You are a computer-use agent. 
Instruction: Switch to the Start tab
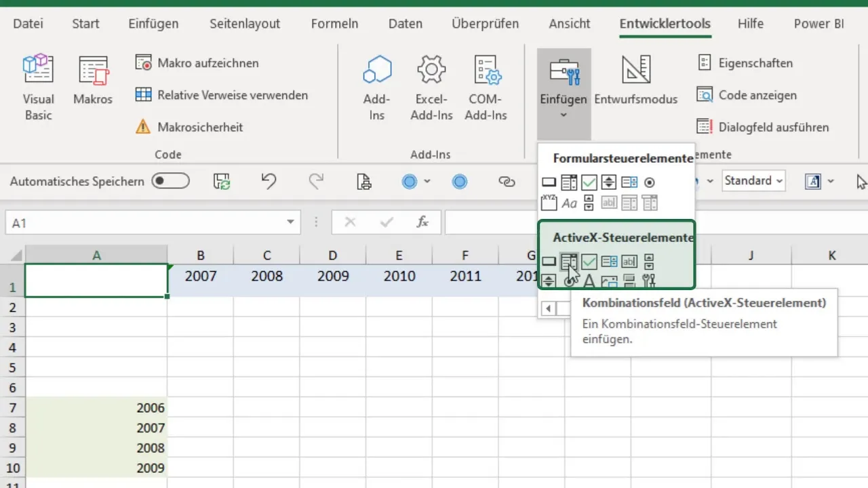click(x=86, y=24)
